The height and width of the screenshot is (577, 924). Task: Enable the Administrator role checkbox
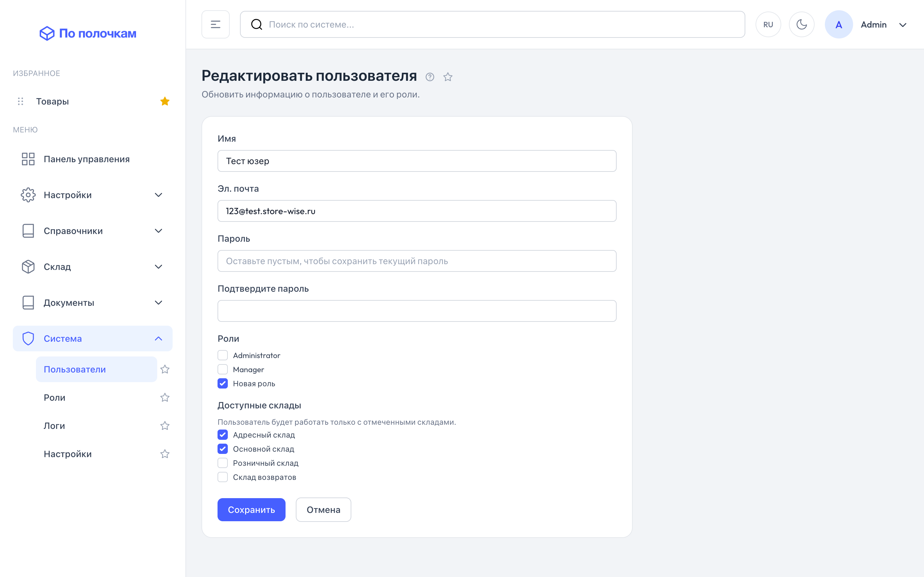pos(223,355)
